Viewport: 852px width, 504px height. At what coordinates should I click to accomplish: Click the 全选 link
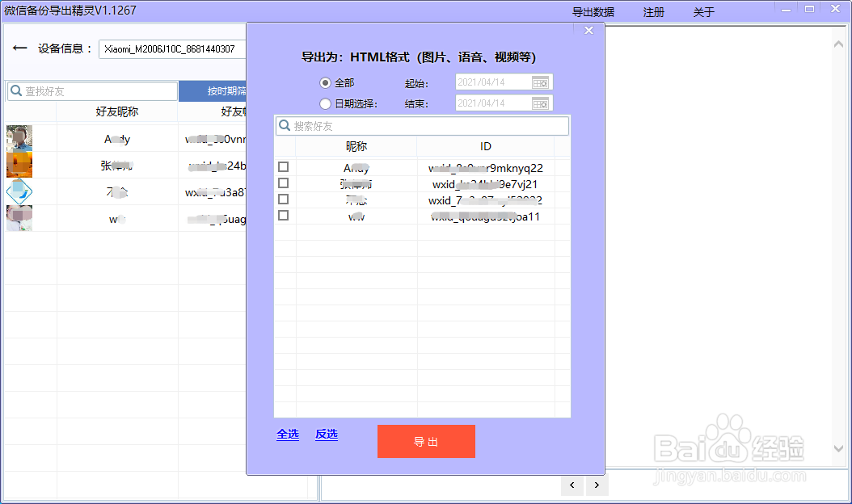[x=288, y=434]
